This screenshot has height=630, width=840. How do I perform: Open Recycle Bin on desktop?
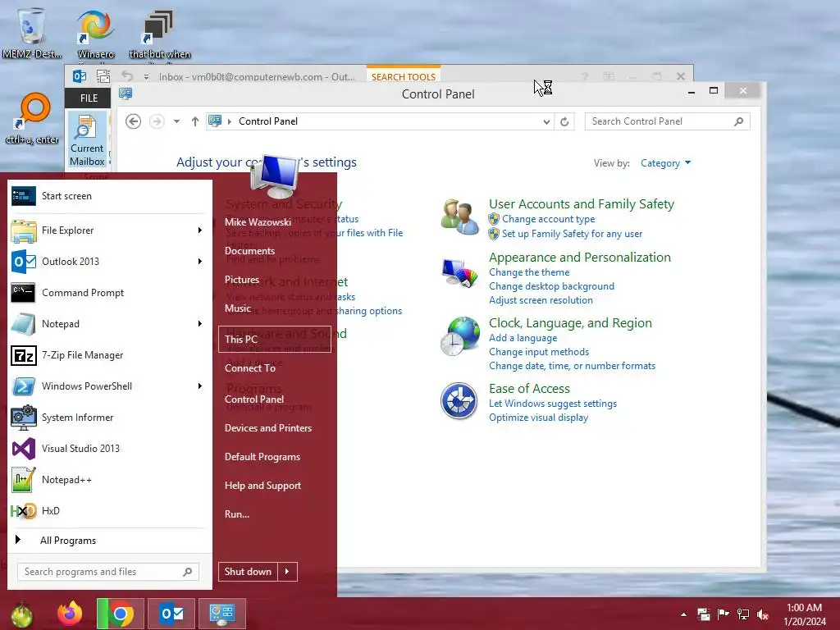click(31, 32)
